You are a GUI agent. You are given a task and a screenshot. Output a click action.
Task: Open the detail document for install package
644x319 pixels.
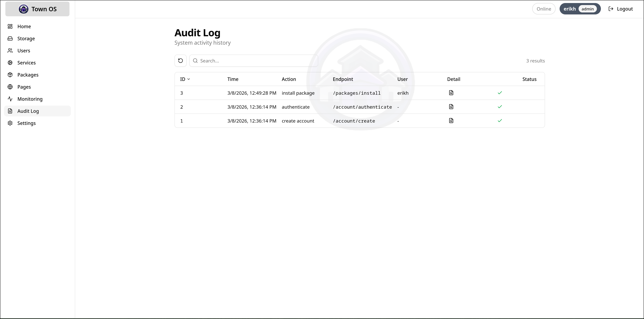(451, 93)
